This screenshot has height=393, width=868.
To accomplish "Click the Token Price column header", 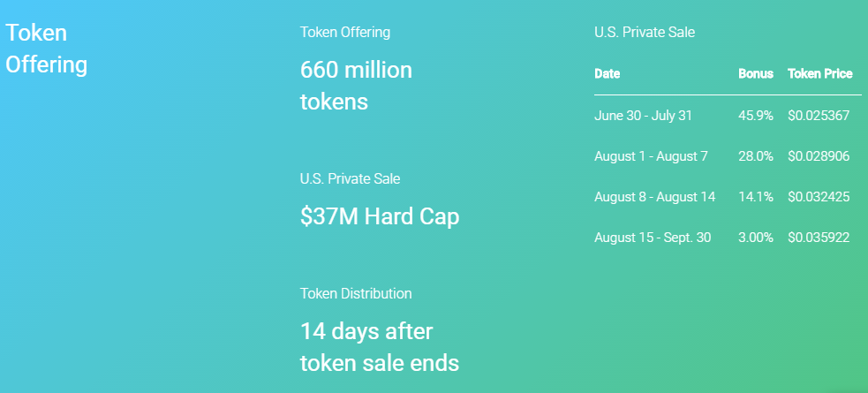I will click(x=819, y=73).
